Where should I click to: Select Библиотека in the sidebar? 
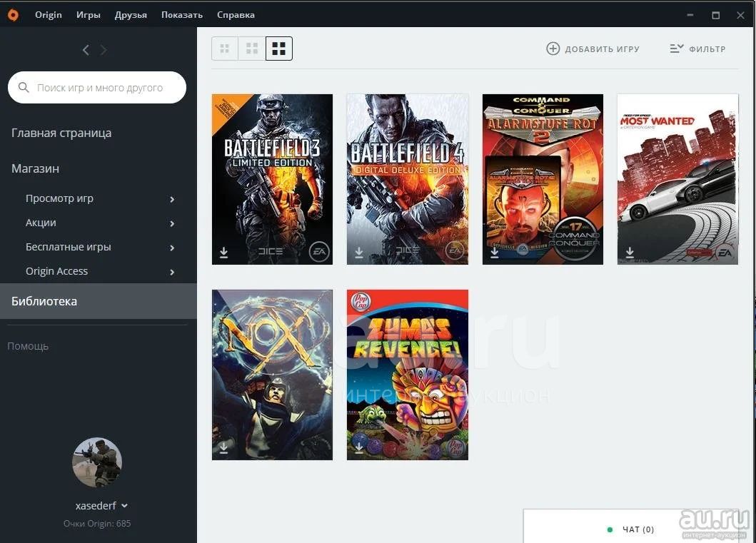coord(99,301)
